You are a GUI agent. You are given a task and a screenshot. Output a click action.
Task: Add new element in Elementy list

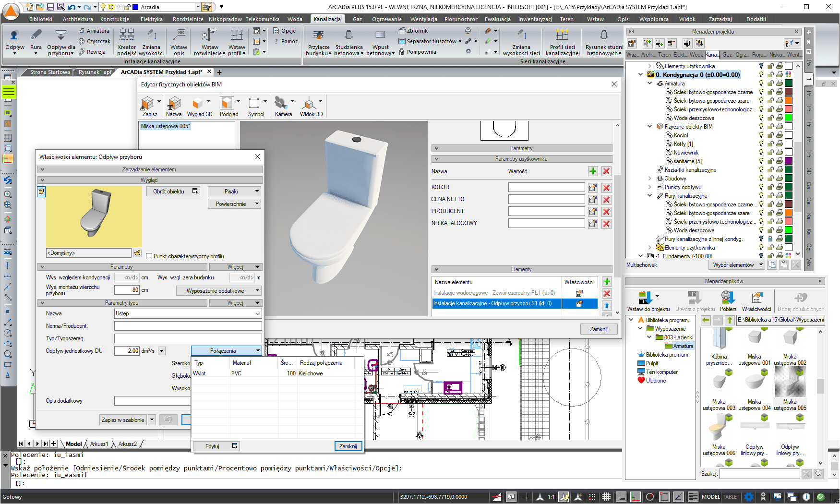click(607, 282)
